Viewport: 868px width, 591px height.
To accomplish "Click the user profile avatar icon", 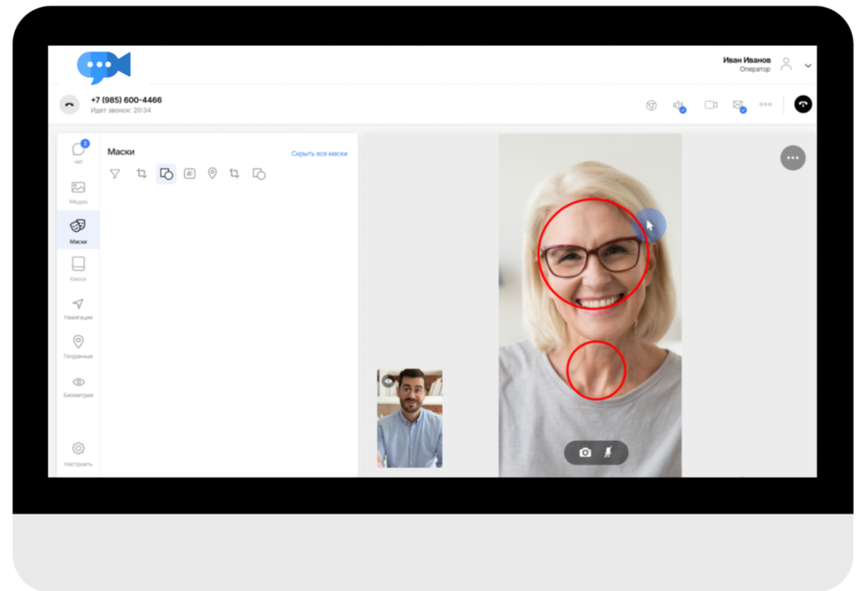I will (786, 64).
